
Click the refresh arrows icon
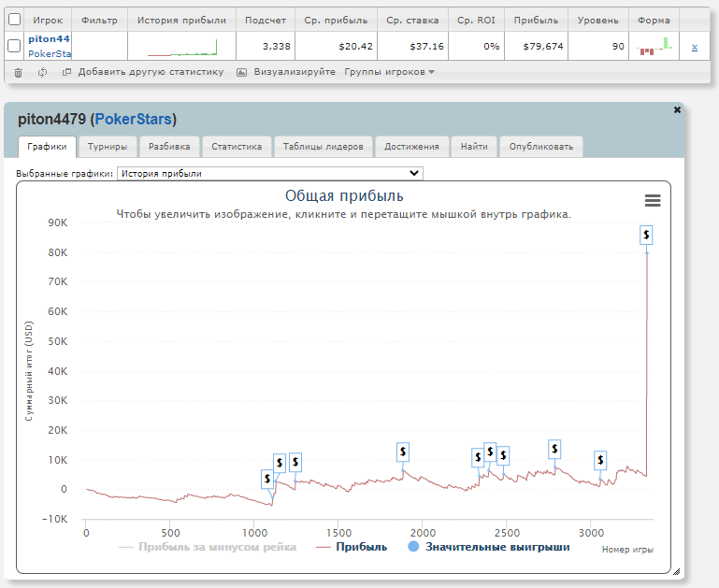(x=42, y=72)
